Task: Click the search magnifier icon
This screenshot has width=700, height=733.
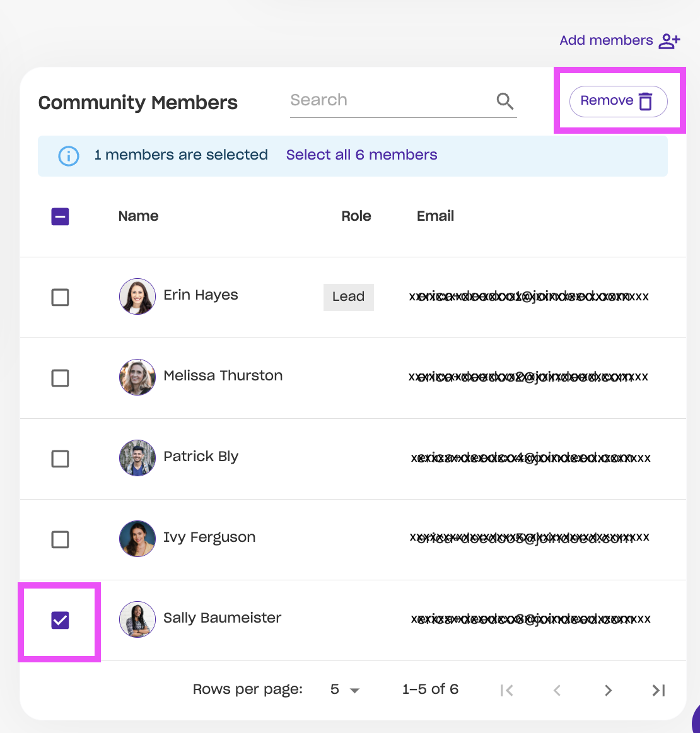Action: (505, 100)
